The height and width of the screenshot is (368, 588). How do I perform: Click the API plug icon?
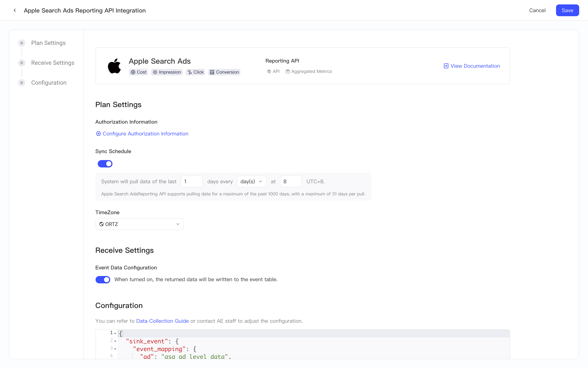point(269,71)
